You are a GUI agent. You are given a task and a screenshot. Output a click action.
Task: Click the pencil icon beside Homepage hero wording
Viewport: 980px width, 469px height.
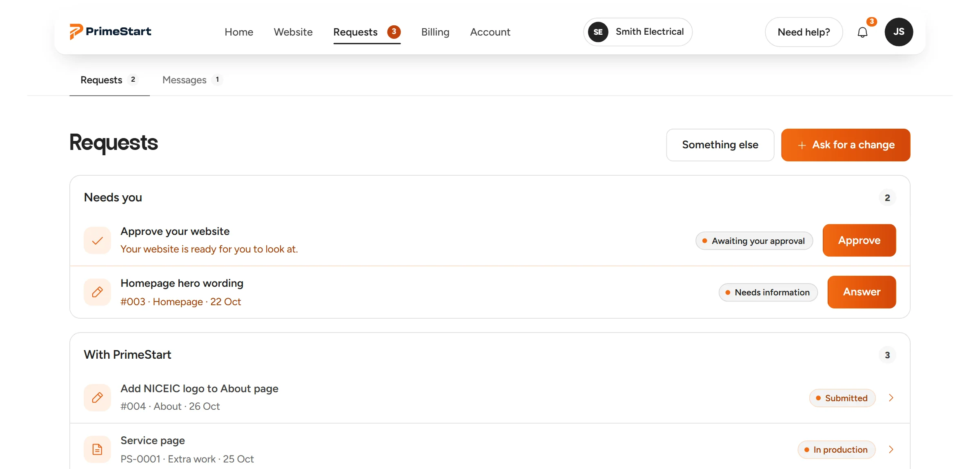(97, 292)
